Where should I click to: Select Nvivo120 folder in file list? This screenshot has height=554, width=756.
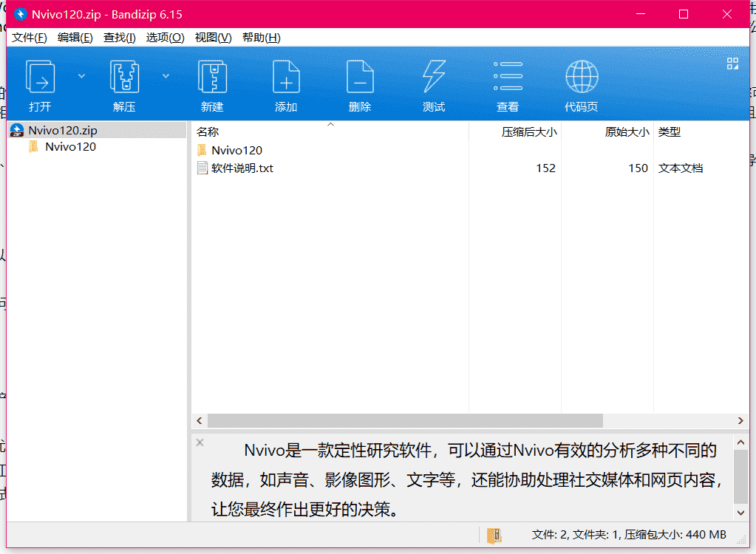[236, 150]
